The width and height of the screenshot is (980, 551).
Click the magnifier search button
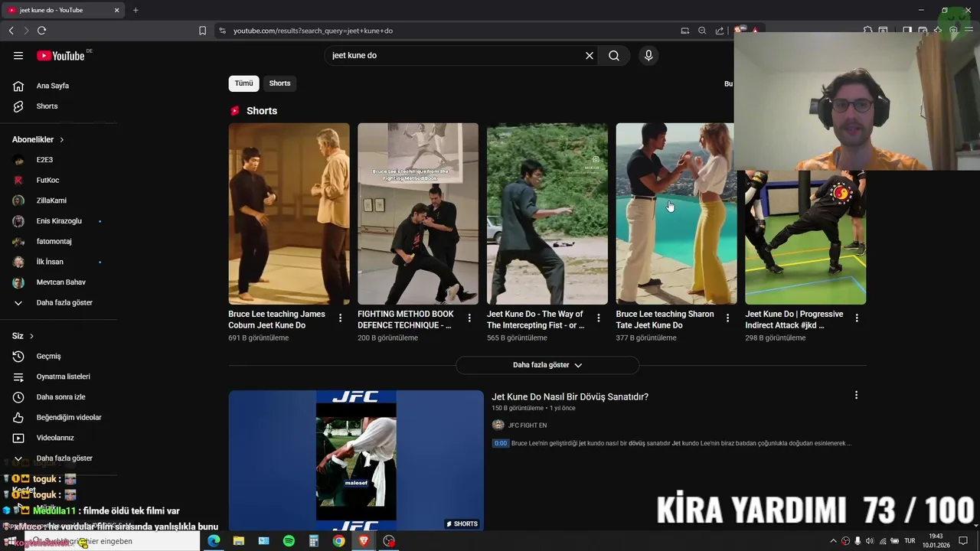pyautogui.click(x=614, y=55)
